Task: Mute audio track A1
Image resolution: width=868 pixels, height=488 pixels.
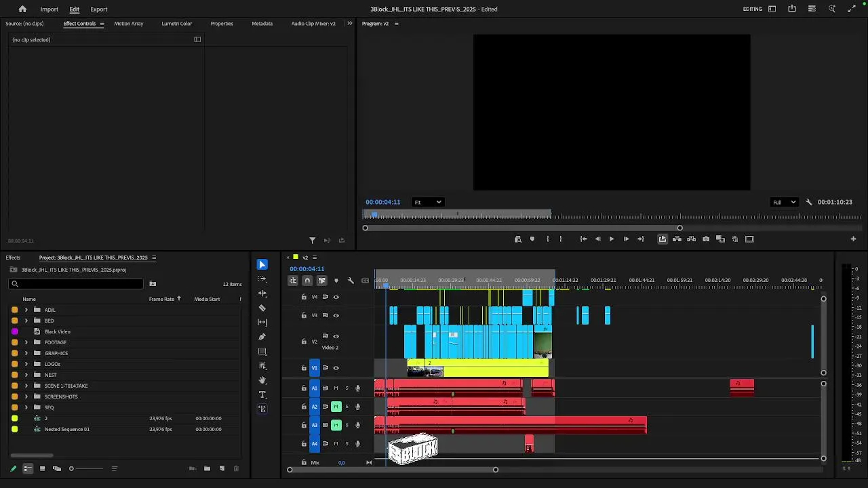Action: tap(336, 388)
